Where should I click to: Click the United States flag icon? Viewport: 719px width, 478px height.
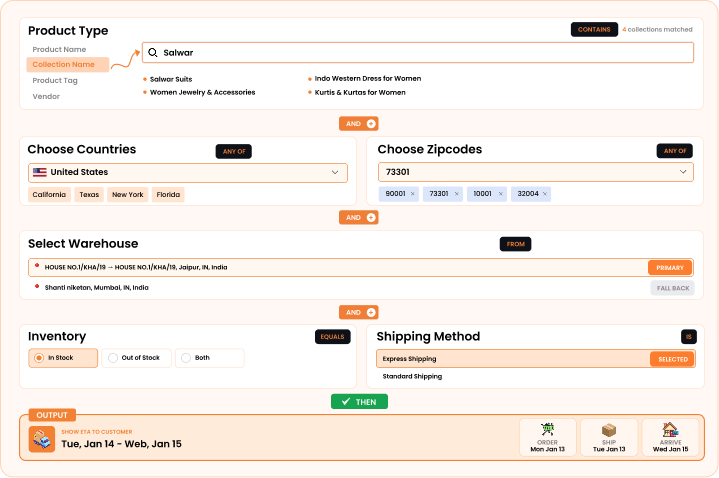pyautogui.click(x=40, y=172)
